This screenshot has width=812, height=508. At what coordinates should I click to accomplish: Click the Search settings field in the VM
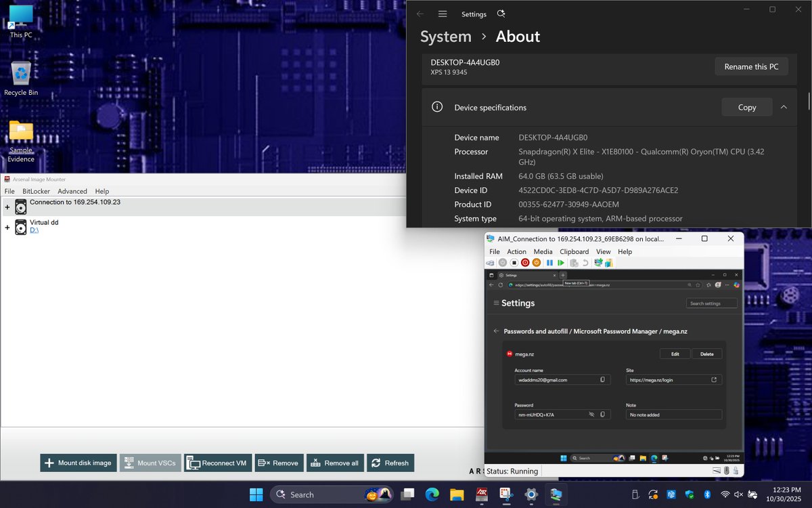click(x=712, y=303)
